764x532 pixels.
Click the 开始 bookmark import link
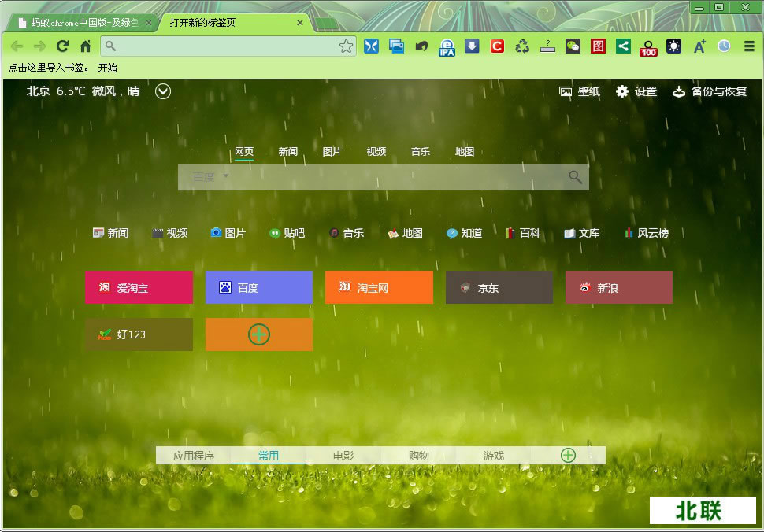coord(107,68)
